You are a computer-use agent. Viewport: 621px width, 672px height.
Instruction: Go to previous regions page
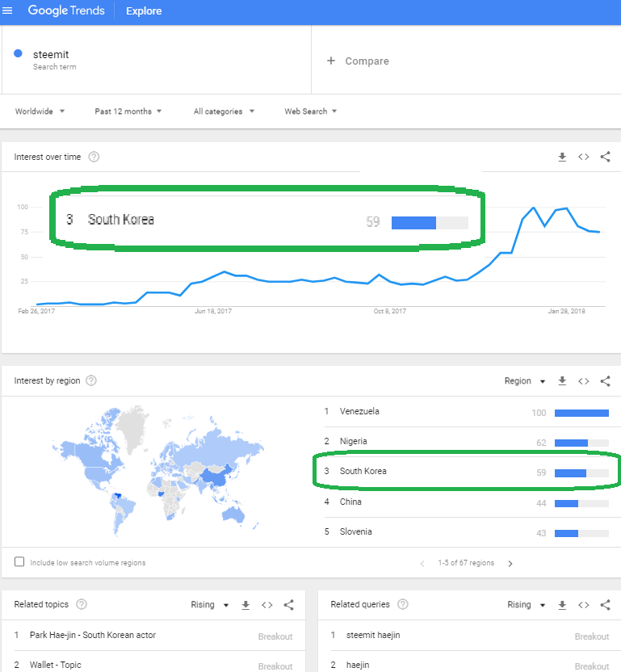pos(422,564)
